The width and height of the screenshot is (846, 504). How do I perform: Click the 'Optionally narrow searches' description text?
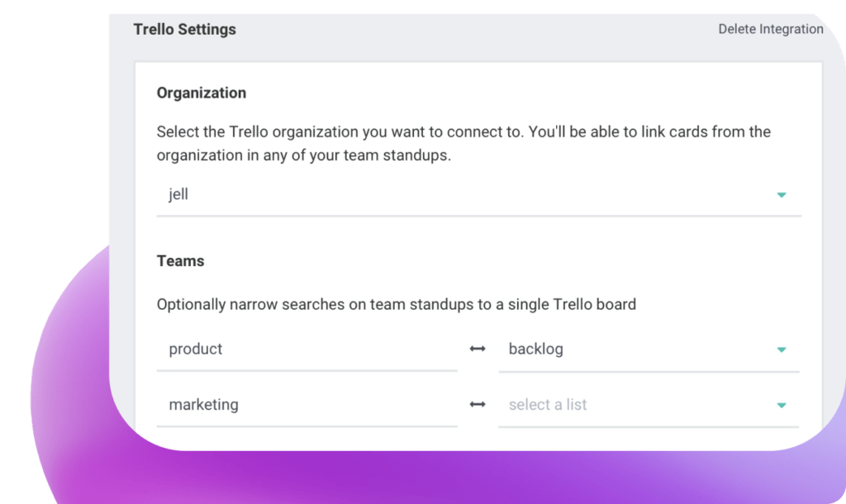coord(397,305)
